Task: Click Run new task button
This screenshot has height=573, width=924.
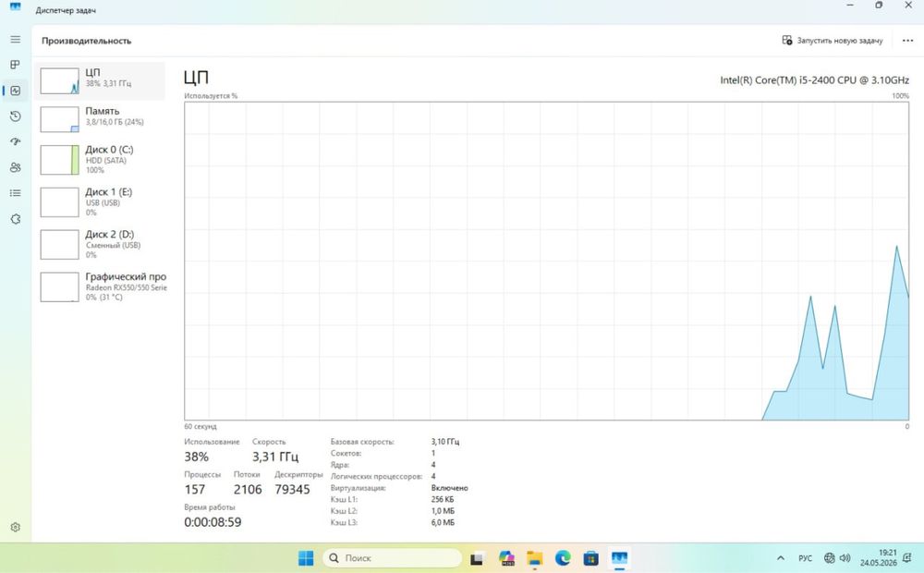Action: pyautogui.click(x=833, y=41)
